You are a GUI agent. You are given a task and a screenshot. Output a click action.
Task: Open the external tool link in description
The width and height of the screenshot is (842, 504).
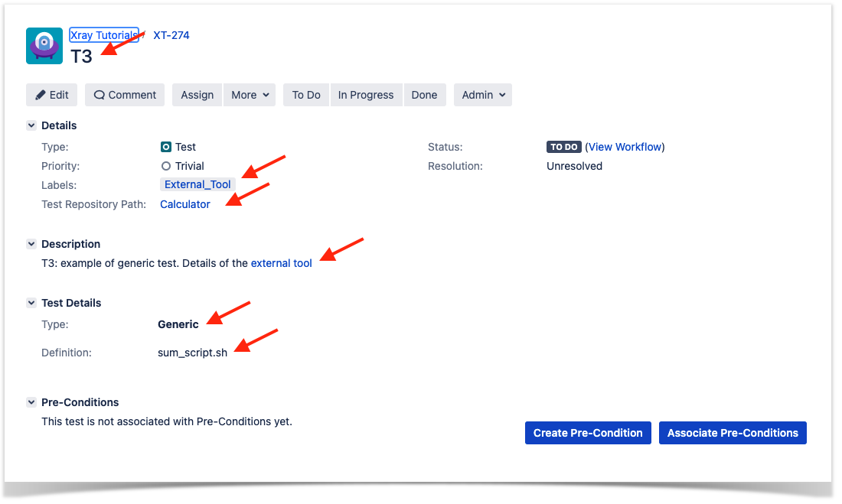coord(282,264)
